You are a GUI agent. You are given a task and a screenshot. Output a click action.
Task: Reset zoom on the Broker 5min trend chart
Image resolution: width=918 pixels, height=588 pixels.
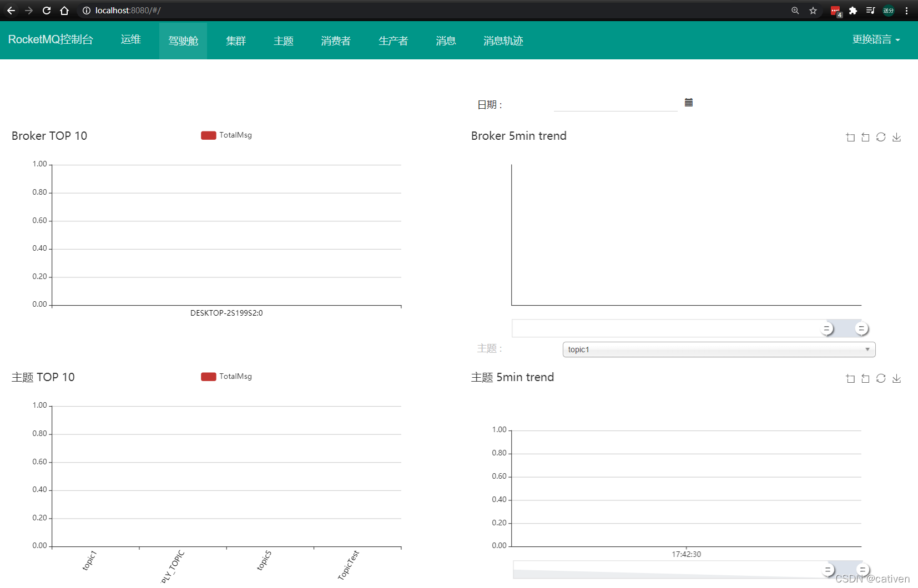click(x=865, y=137)
